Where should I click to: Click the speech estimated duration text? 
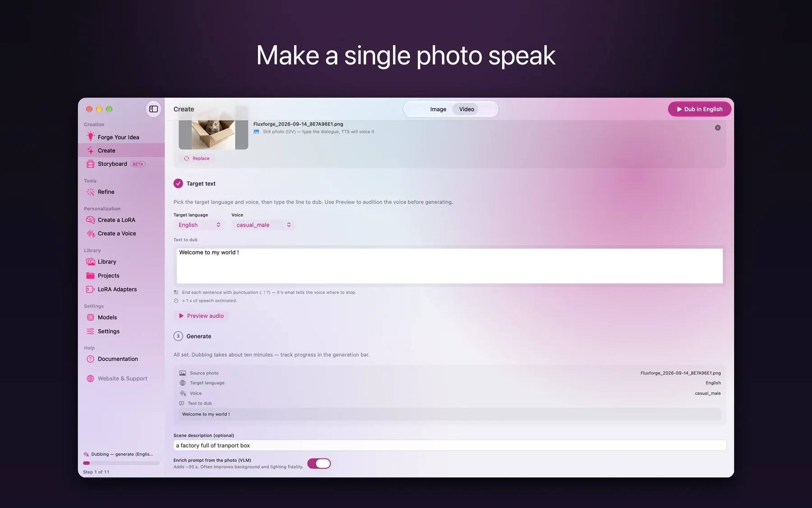pos(209,301)
